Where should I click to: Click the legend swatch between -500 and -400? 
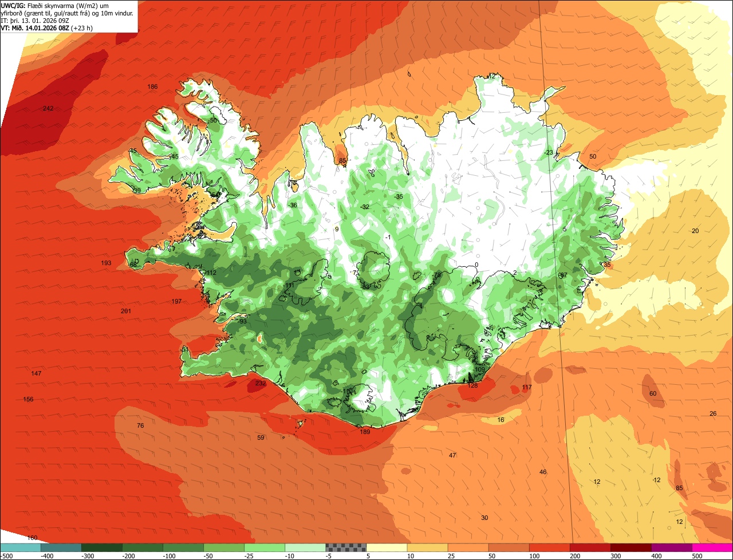click(20, 547)
